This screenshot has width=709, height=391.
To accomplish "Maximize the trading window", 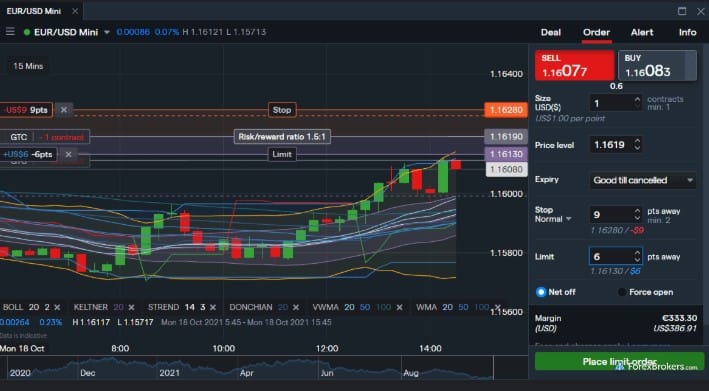I will pyautogui.click(x=682, y=11).
